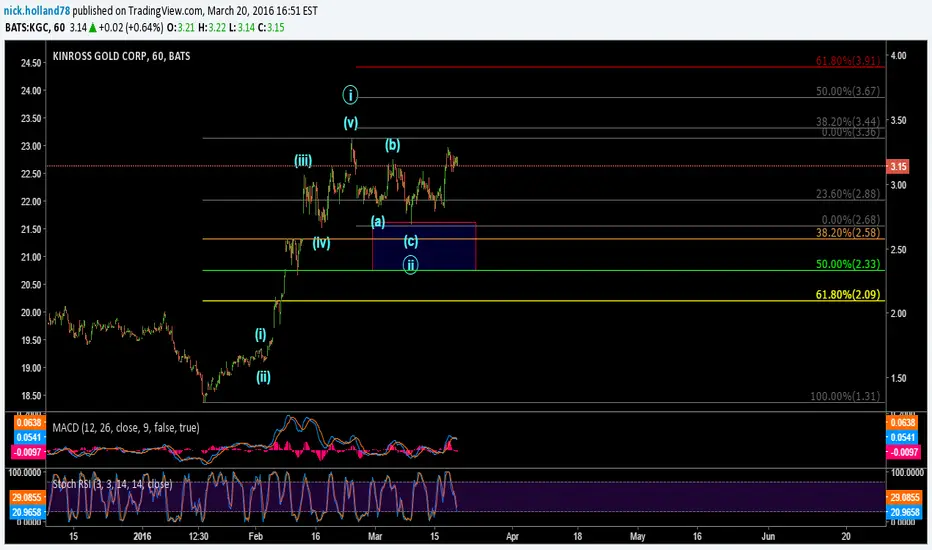Click the 23.60%(2.88) Fibonacci label
Screen dimensions: 932x550
[848, 194]
